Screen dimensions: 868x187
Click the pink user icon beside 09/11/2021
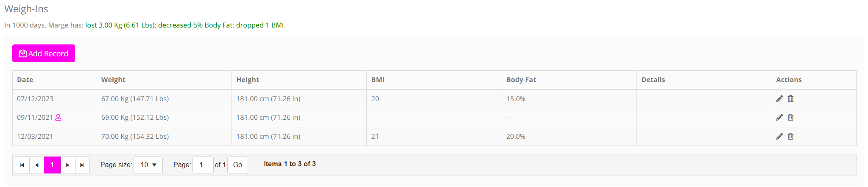(59, 117)
